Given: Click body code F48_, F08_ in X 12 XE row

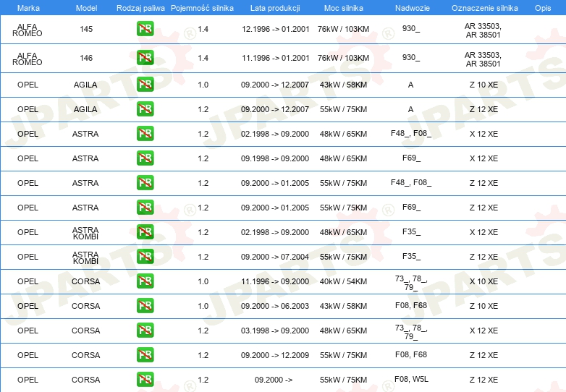Looking at the screenshot, I should [x=411, y=134].
